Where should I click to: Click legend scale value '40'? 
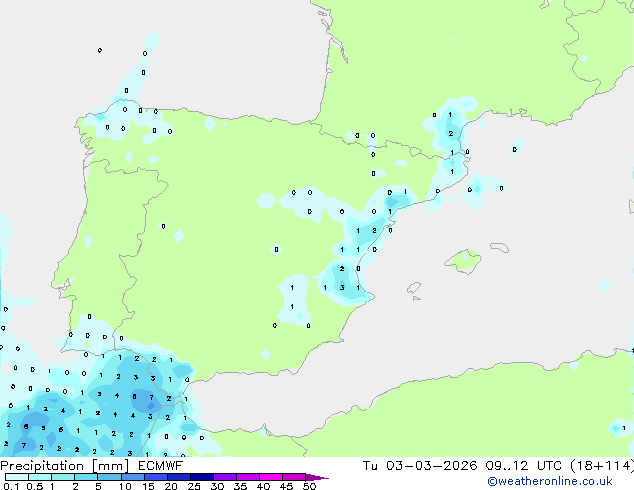click(x=263, y=486)
